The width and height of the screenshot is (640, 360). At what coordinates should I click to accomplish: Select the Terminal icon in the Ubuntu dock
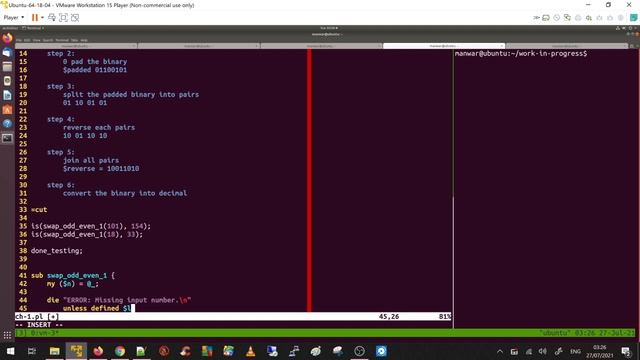click(x=7, y=138)
